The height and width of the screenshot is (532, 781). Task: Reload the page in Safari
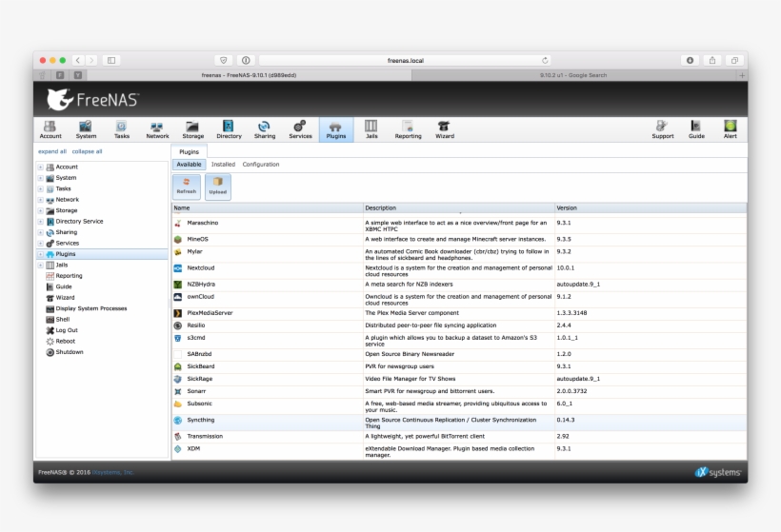545,60
